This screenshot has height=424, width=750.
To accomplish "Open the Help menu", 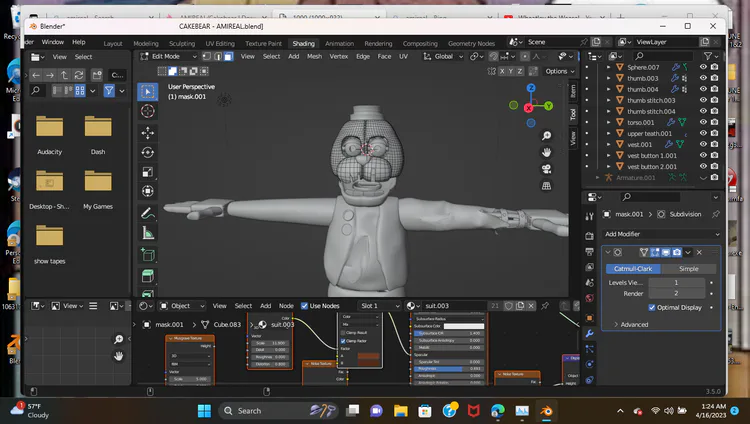I will [79, 42].
